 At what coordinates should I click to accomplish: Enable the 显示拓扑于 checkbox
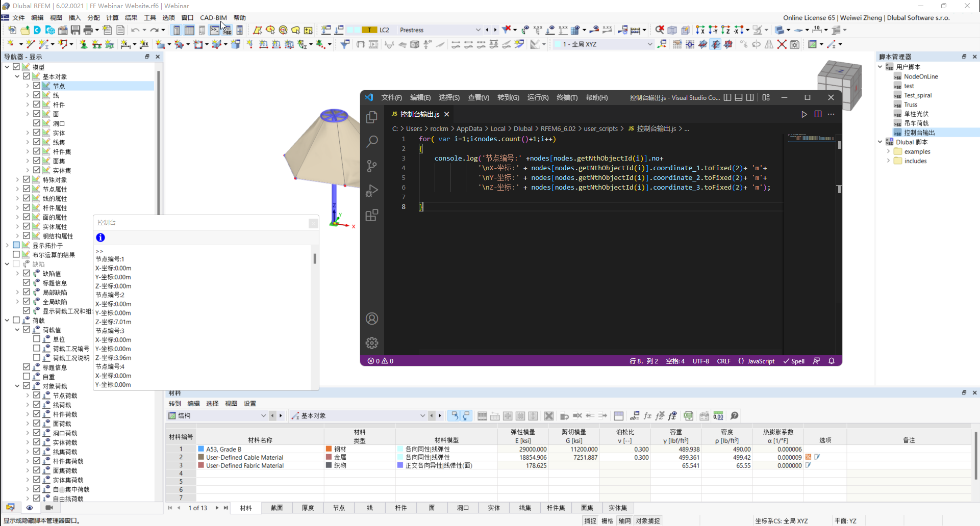click(x=16, y=245)
